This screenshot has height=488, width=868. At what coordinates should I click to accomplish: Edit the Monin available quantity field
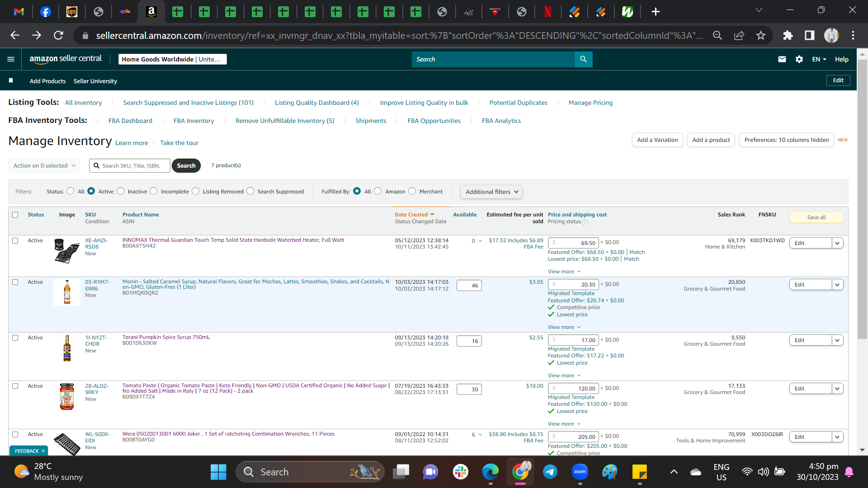tap(469, 286)
